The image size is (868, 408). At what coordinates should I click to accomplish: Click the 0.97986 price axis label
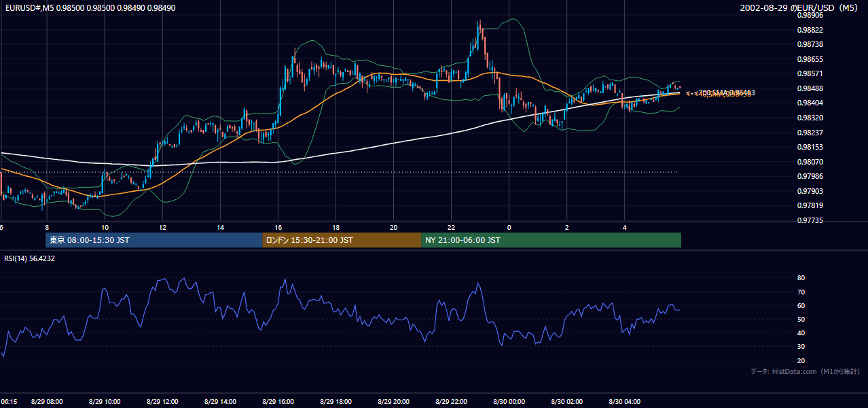pos(810,176)
